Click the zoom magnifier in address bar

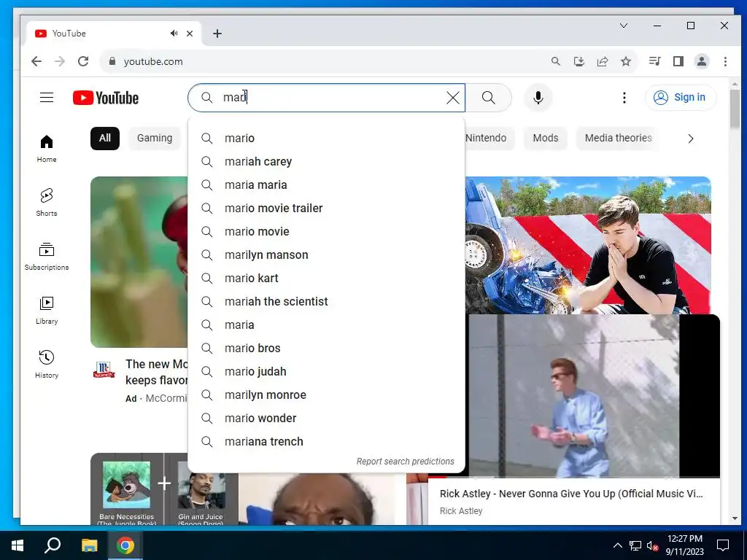[x=555, y=61]
